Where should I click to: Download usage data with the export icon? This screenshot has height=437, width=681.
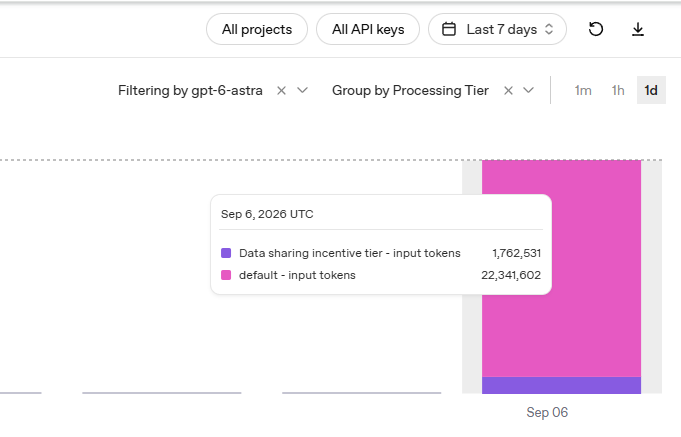point(638,29)
